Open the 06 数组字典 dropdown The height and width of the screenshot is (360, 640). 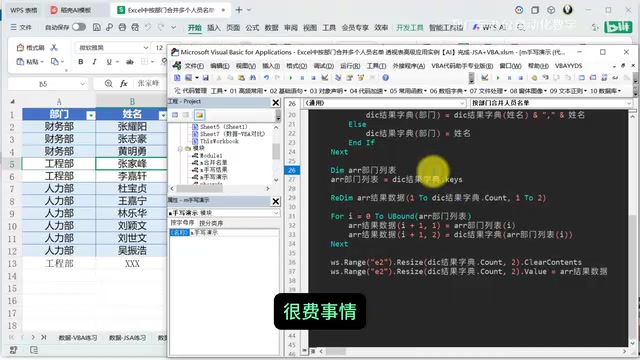pyautogui.click(x=447, y=91)
